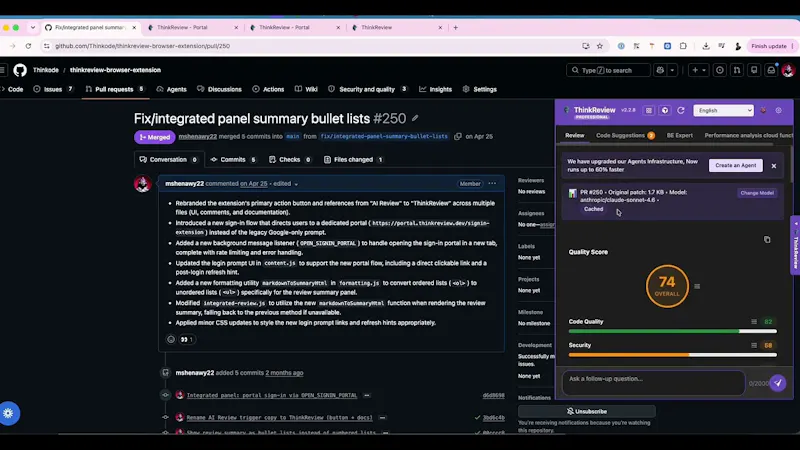Open commit link d6d8698
Screen dimensions: 800x450
(493, 395)
